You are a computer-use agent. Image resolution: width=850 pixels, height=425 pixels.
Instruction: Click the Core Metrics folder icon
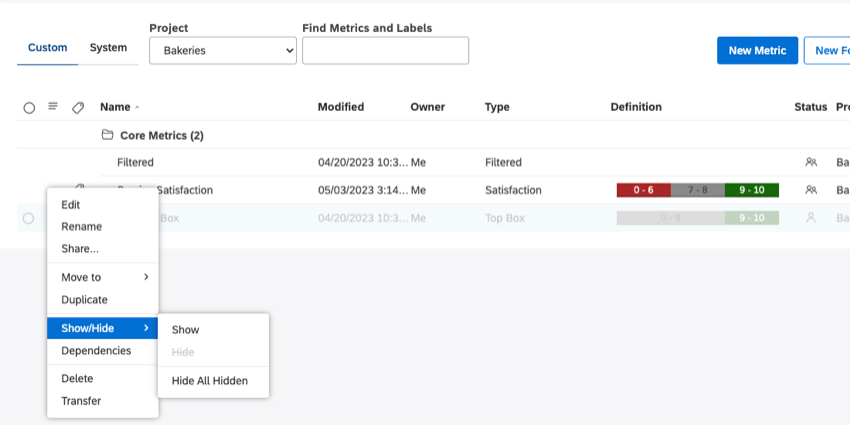point(107,134)
